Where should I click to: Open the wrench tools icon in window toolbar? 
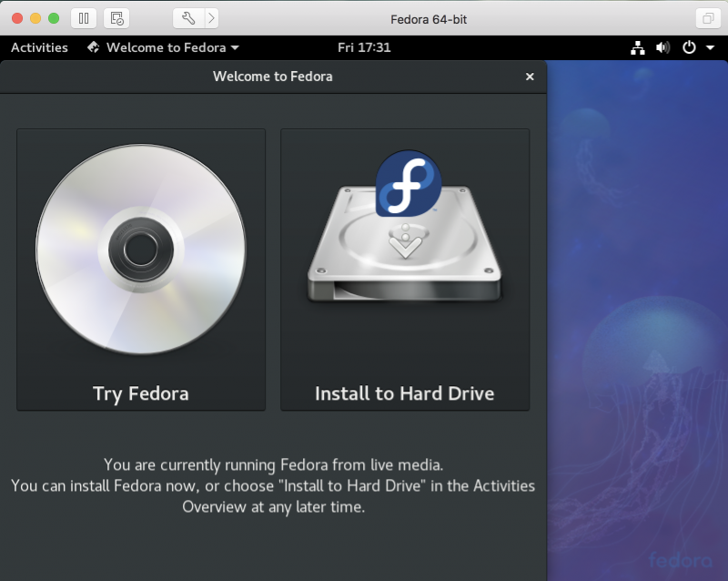[x=187, y=17]
